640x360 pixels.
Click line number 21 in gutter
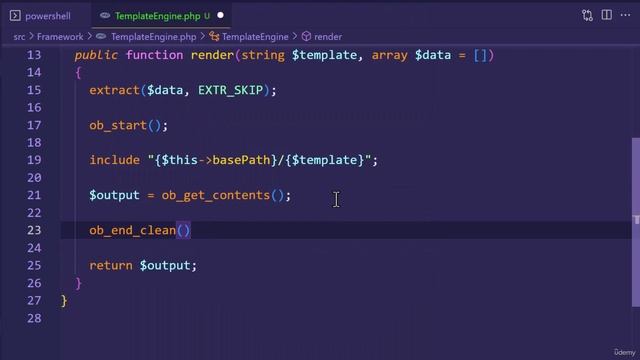tap(34, 195)
